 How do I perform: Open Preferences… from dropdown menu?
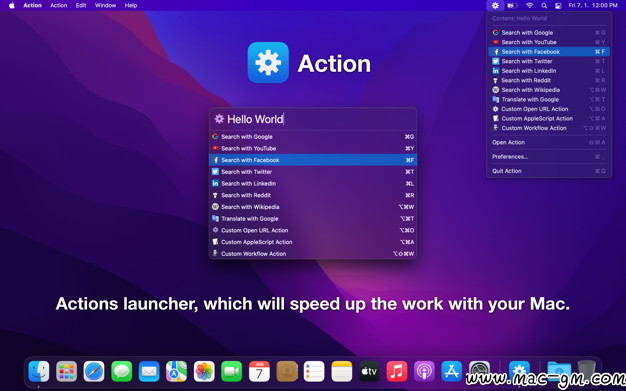point(549,157)
